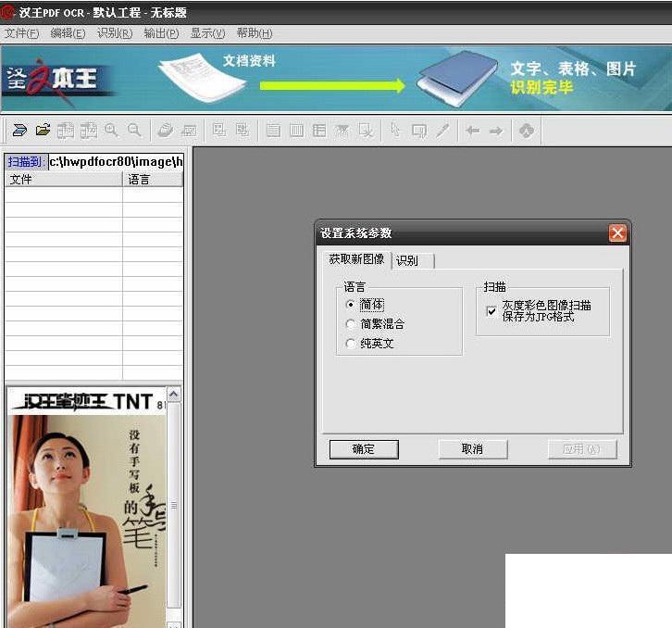
Task: Click the pen tool toolbar icon
Action: click(x=442, y=131)
